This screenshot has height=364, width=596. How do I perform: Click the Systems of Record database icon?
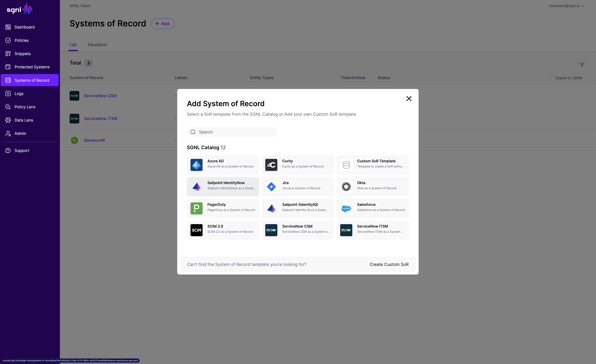tap(8, 80)
